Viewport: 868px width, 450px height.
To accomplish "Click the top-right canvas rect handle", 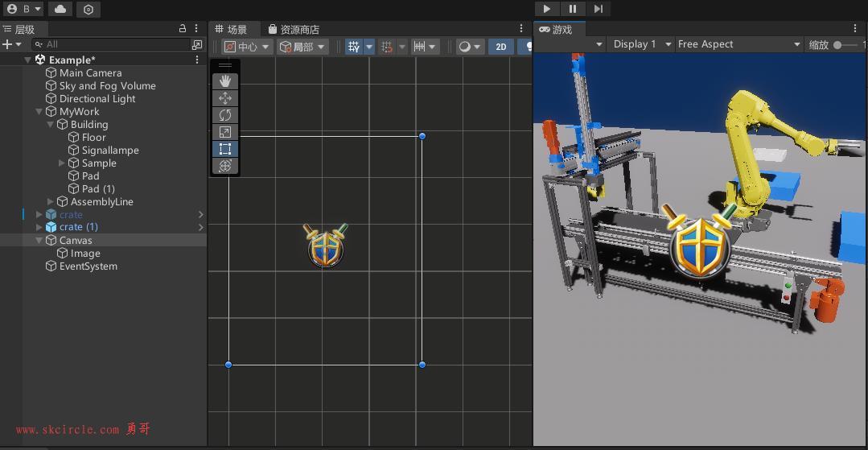I will click(422, 136).
